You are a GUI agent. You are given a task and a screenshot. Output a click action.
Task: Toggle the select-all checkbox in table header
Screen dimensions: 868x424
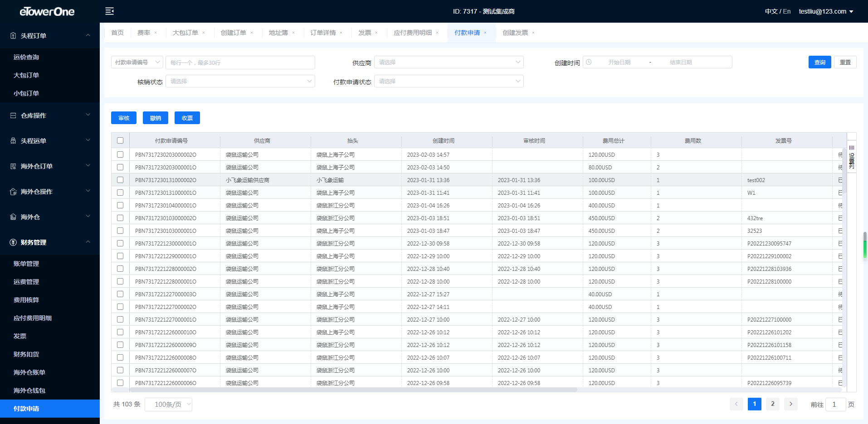[120, 140]
